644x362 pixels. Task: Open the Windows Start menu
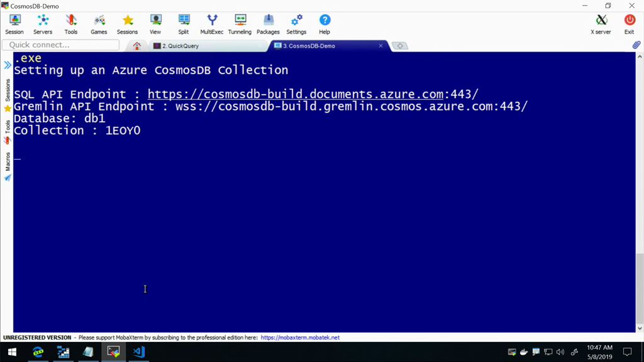point(12,352)
